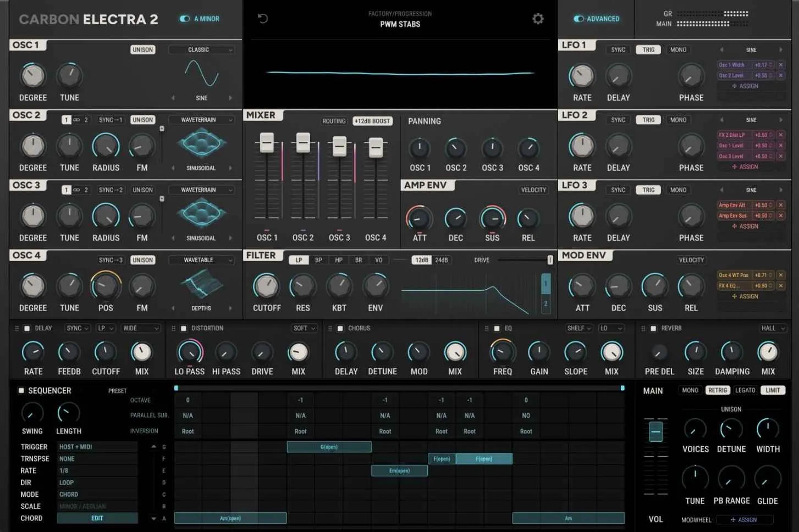Select next OSC 1 waveform after SINE
This screenshot has height=532, width=799.
[230, 98]
